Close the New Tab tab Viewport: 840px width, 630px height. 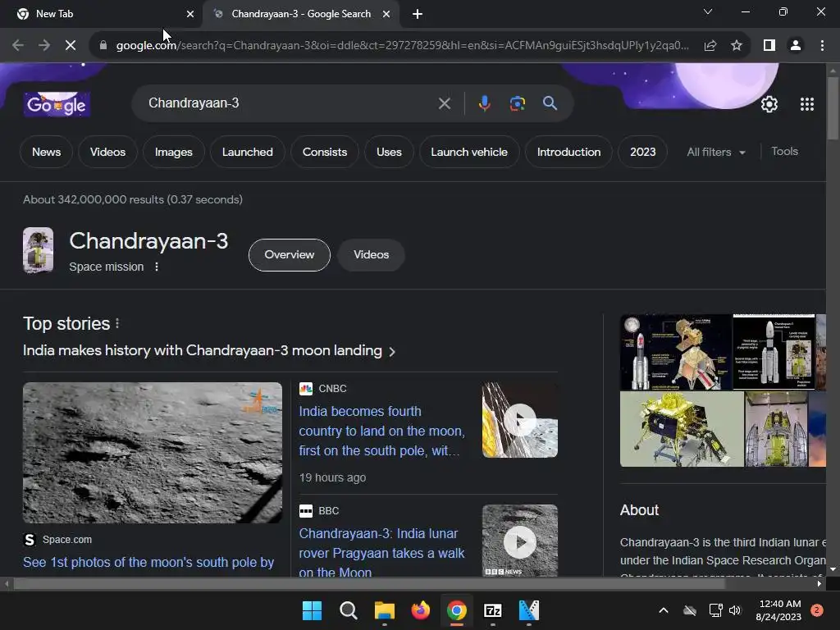(x=190, y=14)
